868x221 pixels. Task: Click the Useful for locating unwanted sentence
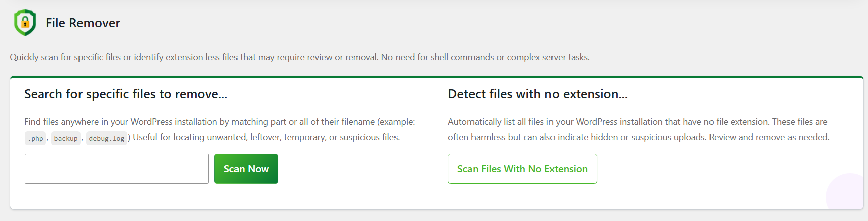point(266,137)
